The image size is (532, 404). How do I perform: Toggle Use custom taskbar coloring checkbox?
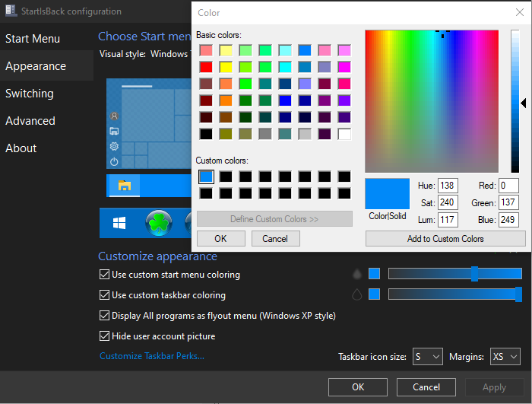tap(105, 295)
